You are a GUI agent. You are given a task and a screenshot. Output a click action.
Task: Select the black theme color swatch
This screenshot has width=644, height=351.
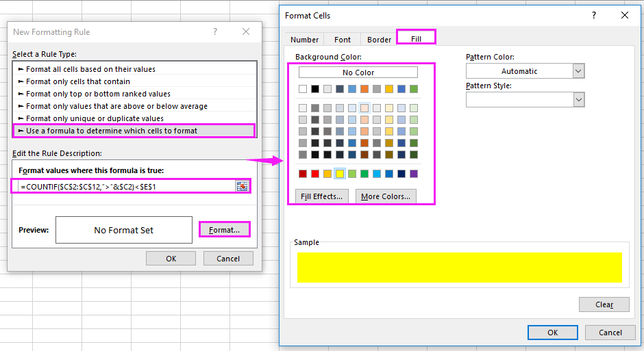tap(315, 89)
